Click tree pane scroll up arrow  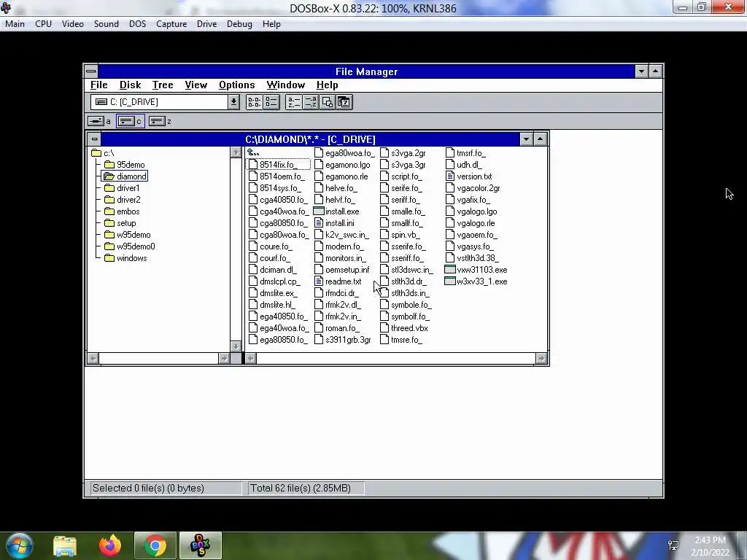click(x=236, y=152)
